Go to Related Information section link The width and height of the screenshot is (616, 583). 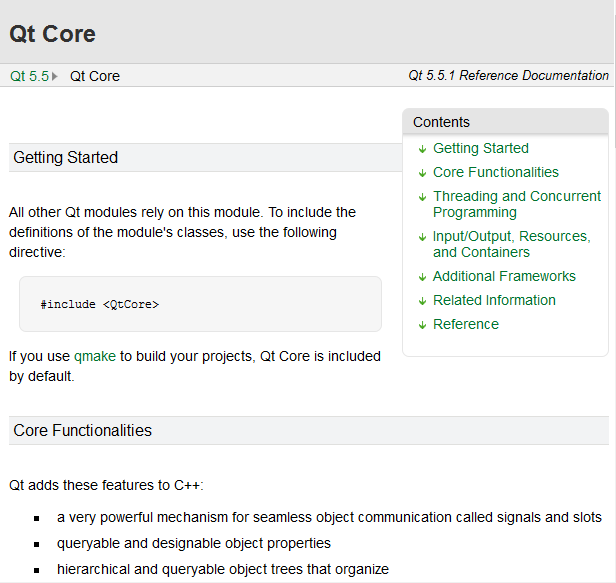pos(494,301)
